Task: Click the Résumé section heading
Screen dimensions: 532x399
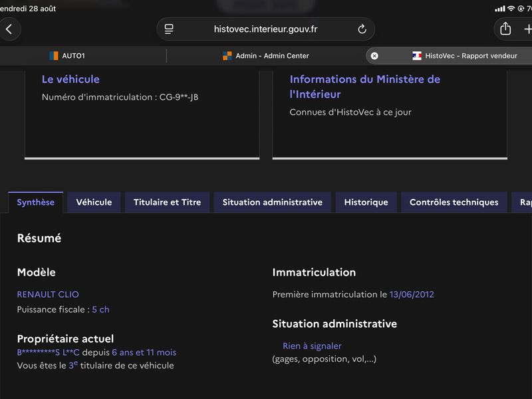Action: click(x=39, y=238)
